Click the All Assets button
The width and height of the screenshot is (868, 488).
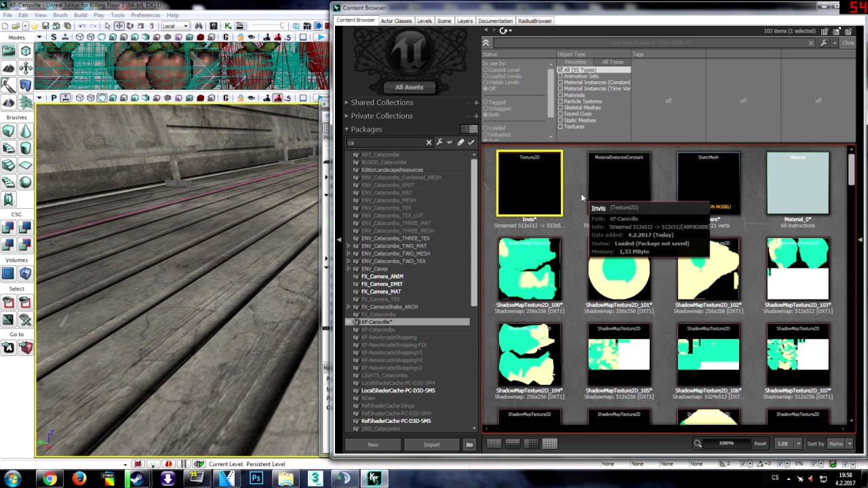click(x=409, y=87)
